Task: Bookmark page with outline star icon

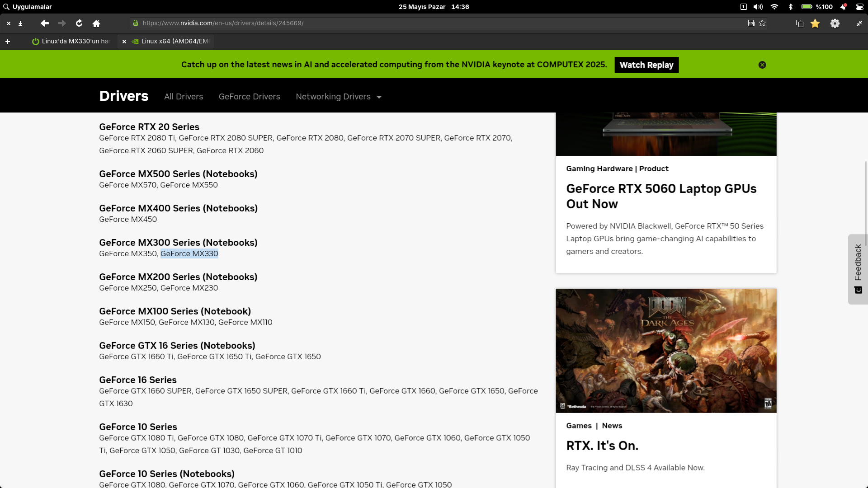Action: tap(762, 23)
